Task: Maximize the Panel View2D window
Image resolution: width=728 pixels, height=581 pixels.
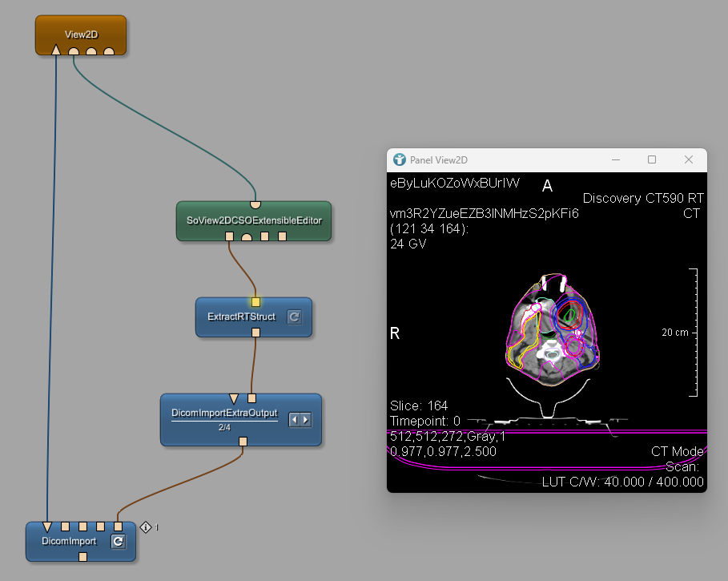Action: coord(652,159)
